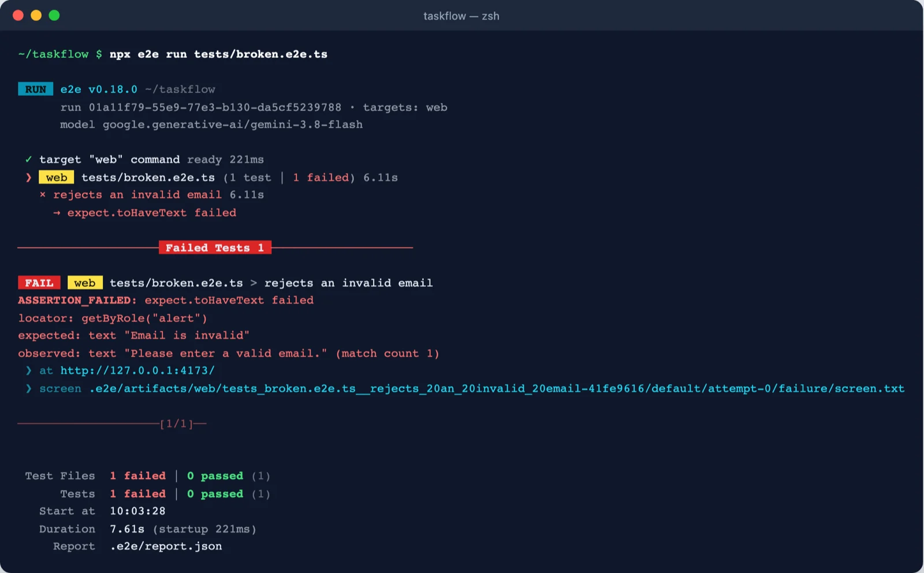Click "ready 221ms" status text
This screenshot has height=573, width=924.
coord(225,160)
